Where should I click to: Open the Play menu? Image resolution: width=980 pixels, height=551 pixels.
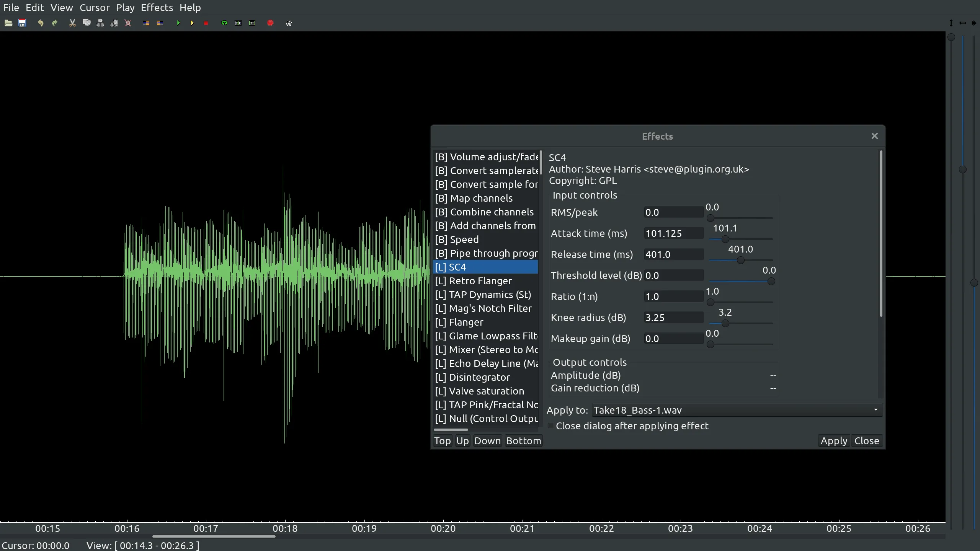(x=125, y=8)
